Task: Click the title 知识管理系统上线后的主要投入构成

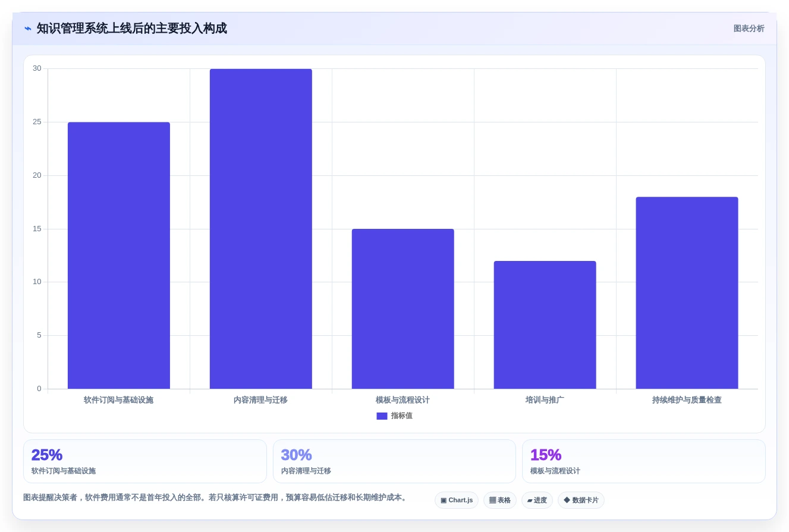Action: click(x=132, y=29)
